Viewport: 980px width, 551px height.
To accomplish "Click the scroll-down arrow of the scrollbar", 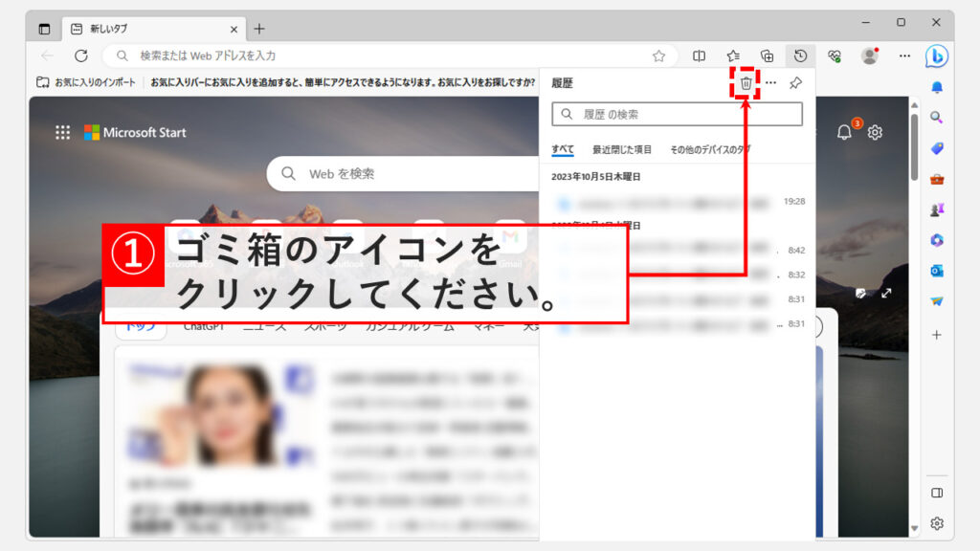I will [x=914, y=528].
